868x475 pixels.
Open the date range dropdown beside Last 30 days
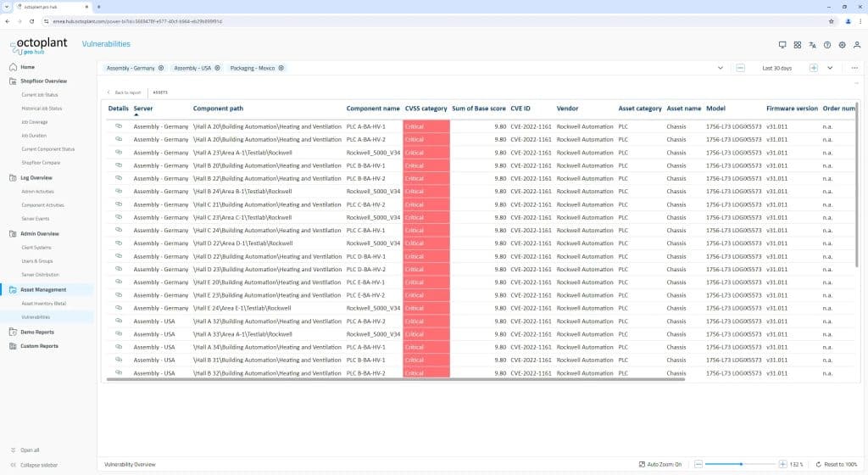point(830,68)
